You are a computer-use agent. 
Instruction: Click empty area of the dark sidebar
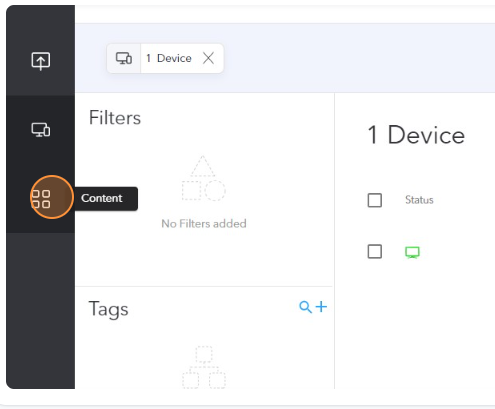[x=40, y=310]
